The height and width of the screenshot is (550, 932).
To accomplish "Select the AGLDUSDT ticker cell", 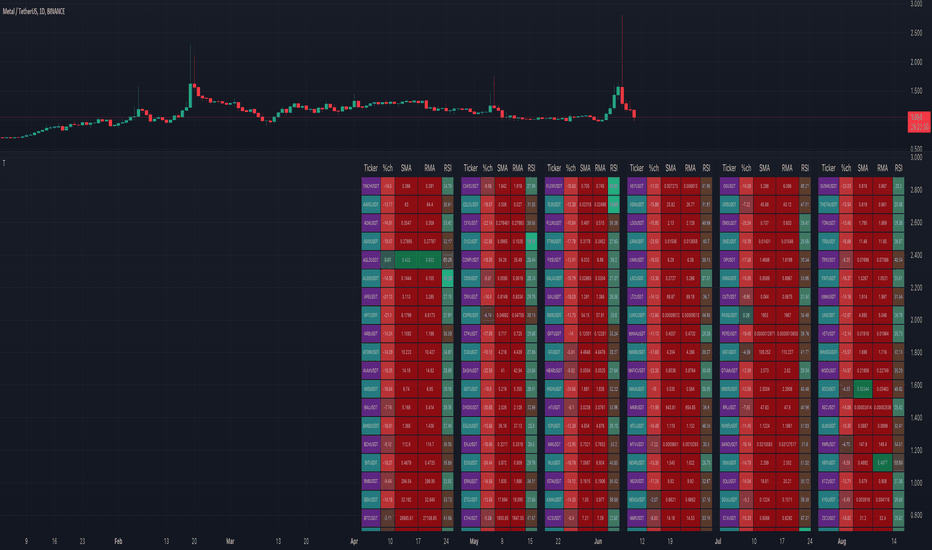I will (x=371, y=260).
